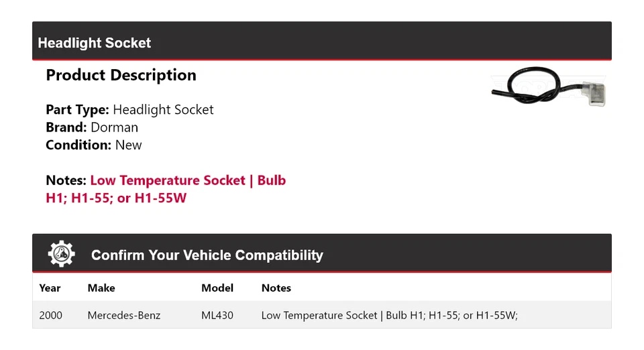Click the Make column header
Image resolution: width=644 pixels, height=350 pixels.
tap(101, 288)
